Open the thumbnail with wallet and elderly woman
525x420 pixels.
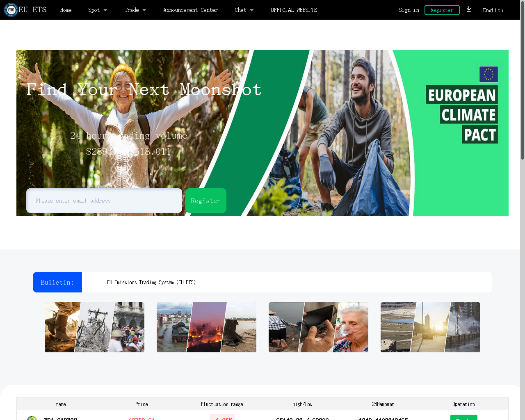[x=318, y=327]
